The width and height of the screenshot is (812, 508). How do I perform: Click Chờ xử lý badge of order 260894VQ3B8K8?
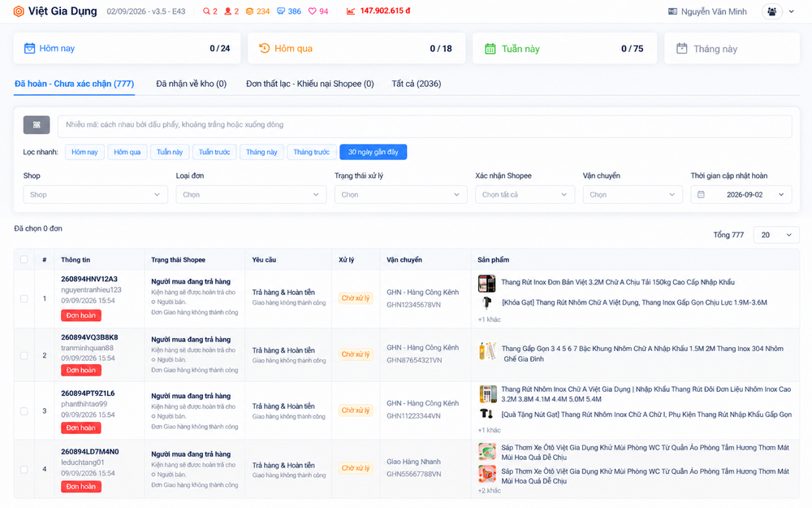coord(356,354)
